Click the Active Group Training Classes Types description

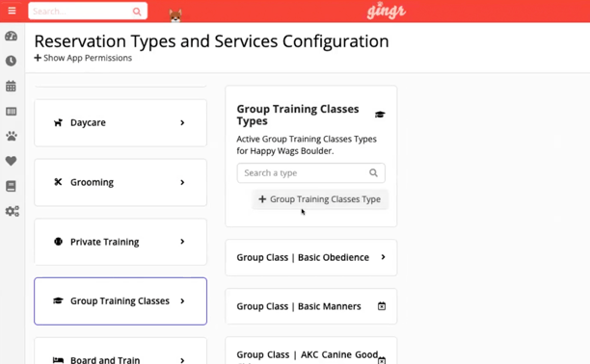307,144
